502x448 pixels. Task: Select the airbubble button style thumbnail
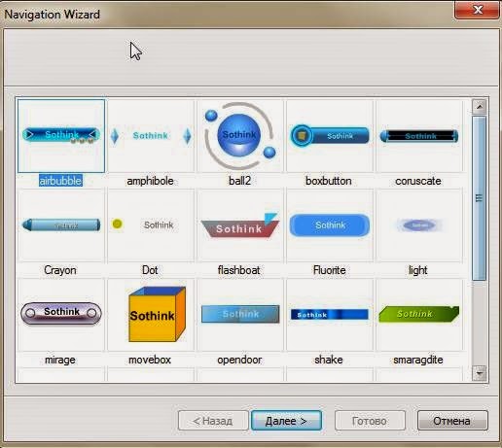pyautogui.click(x=61, y=136)
